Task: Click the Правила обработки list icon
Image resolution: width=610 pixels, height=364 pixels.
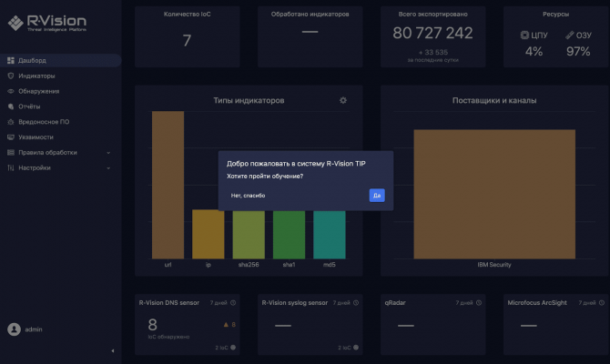Action: click(x=11, y=153)
